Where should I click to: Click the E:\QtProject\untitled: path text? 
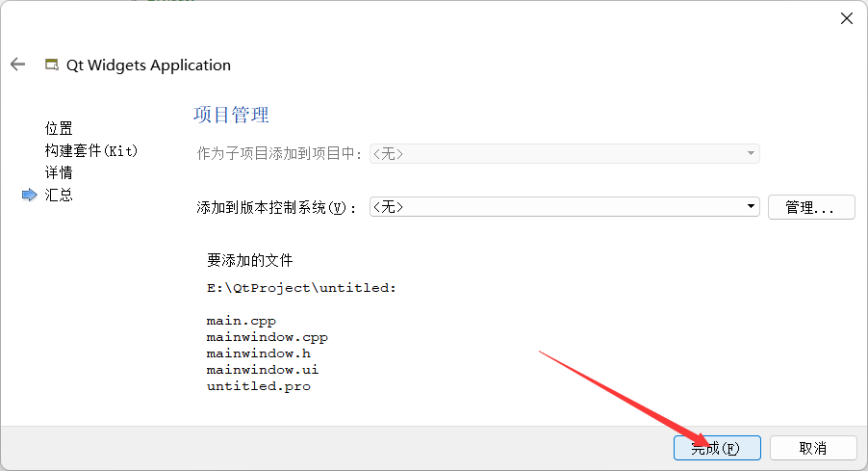tap(301, 288)
